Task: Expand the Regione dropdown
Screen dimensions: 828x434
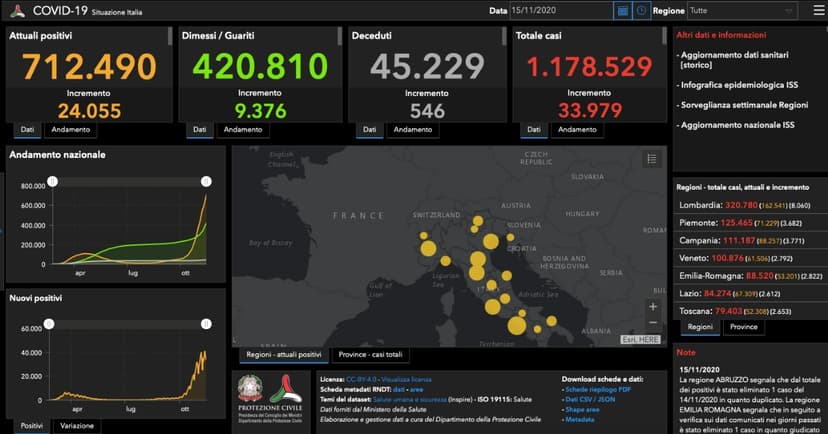Action: point(742,10)
